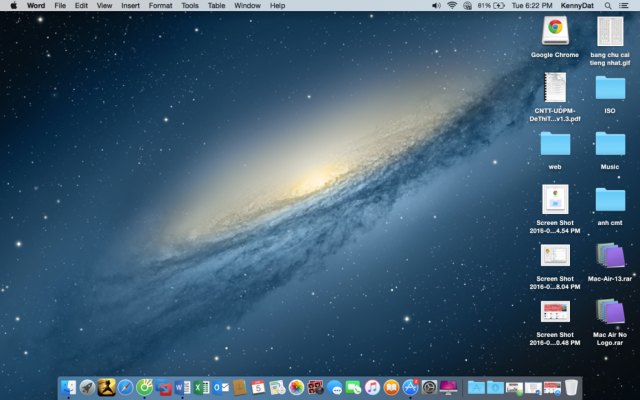The height and width of the screenshot is (400, 640).
Task: Launch Microsoft Excel from Dock
Action: click(201, 387)
